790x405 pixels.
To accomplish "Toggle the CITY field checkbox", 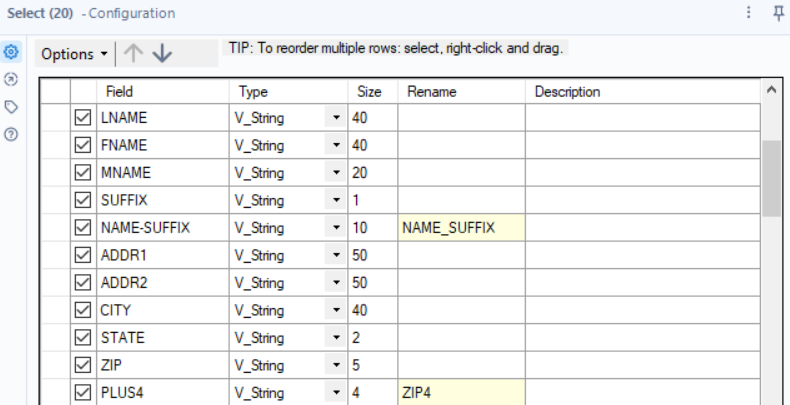I will coord(83,310).
